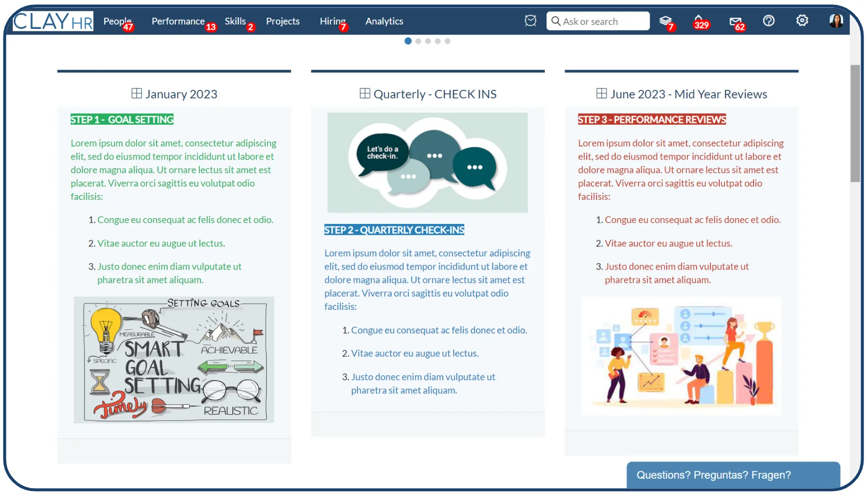The width and height of the screenshot is (868, 494).
Task: Click blue list item Vitae auctor eu augue
Action: (415, 353)
